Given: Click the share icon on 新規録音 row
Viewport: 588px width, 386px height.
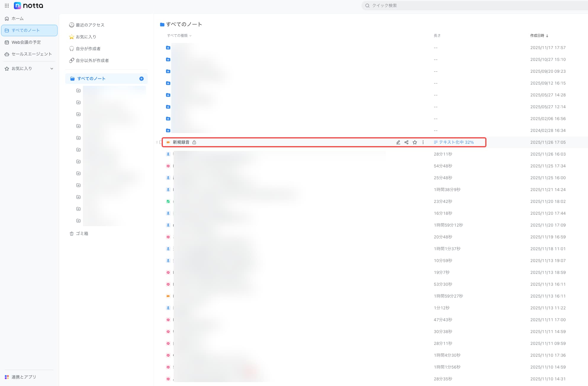Looking at the screenshot, I should pyautogui.click(x=407, y=142).
